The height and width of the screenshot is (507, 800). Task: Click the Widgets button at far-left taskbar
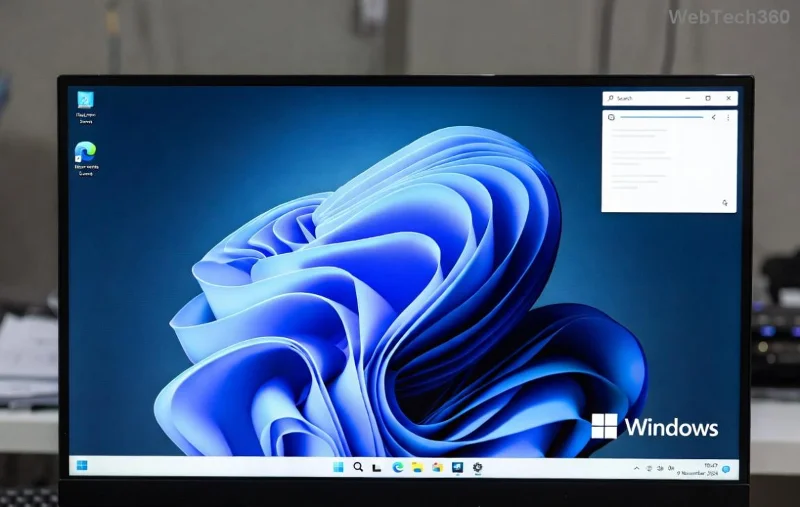point(81,466)
